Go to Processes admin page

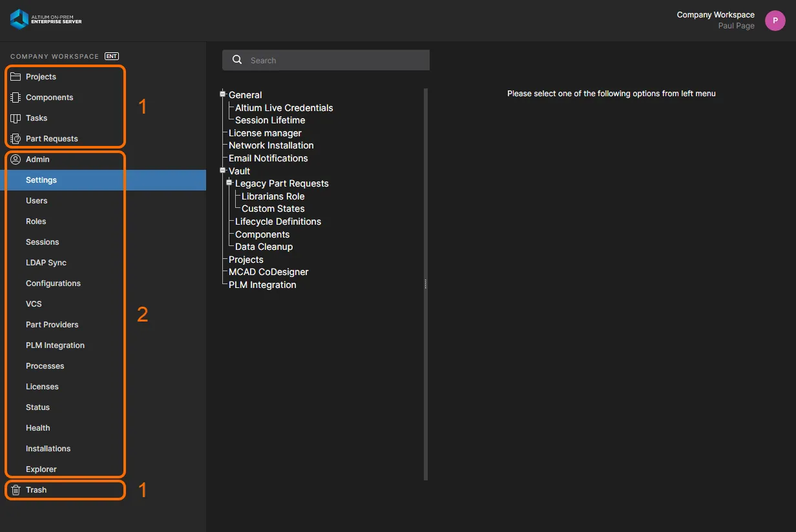[x=45, y=366]
